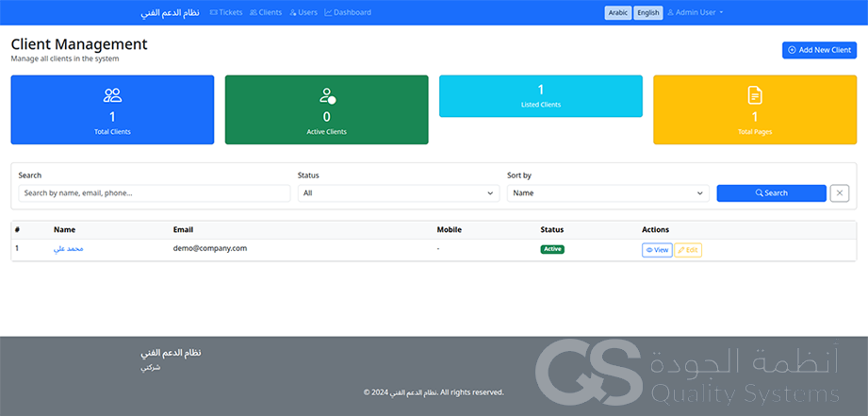Click the Active Clients person icon
868x417 pixels.
[327, 95]
